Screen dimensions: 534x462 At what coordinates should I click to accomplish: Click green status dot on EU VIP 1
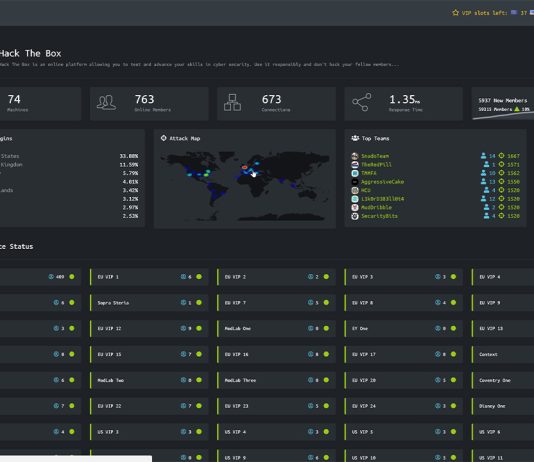199,276
